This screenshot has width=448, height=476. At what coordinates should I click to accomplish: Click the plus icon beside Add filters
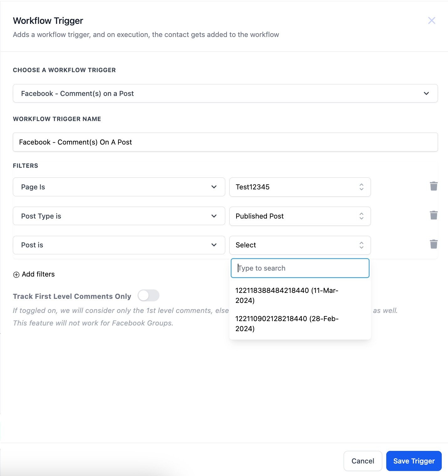click(16, 275)
